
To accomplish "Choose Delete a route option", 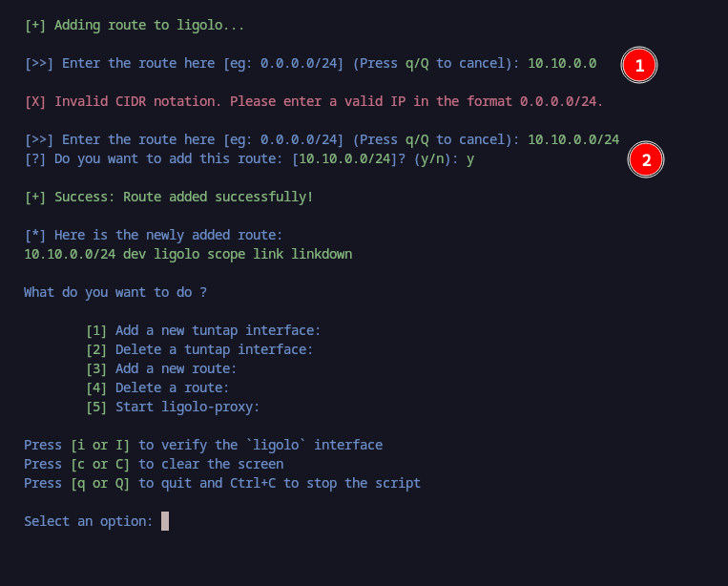I will click(x=157, y=387).
